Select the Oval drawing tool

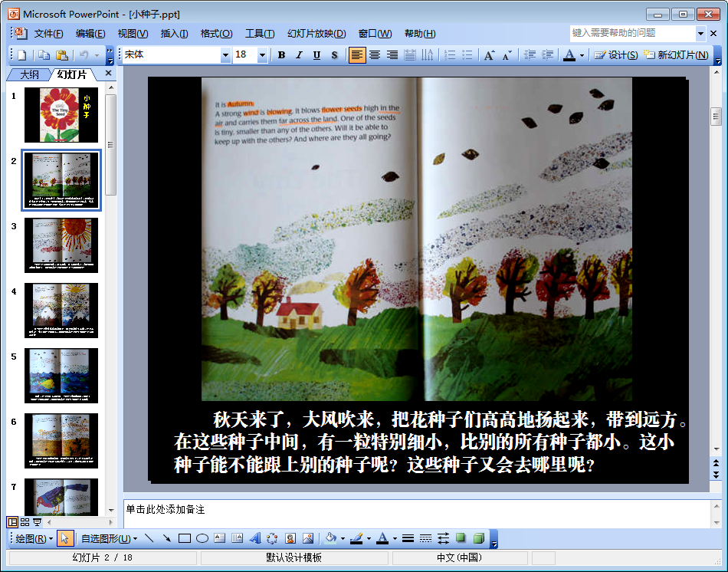202,538
